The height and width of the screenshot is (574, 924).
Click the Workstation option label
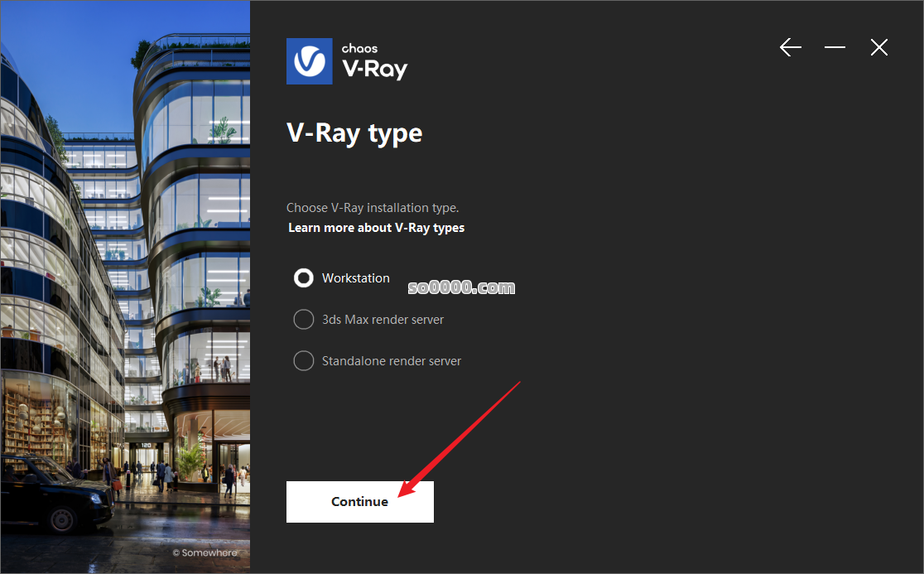point(356,278)
